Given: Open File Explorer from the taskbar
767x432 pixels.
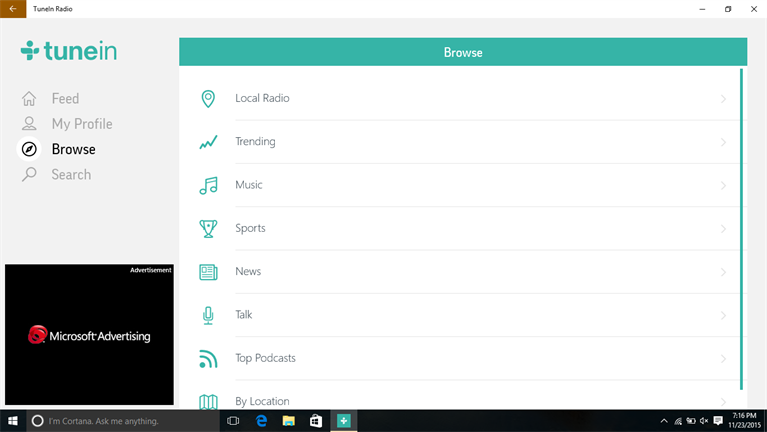Looking at the screenshot, I should (x=289, y=421).
